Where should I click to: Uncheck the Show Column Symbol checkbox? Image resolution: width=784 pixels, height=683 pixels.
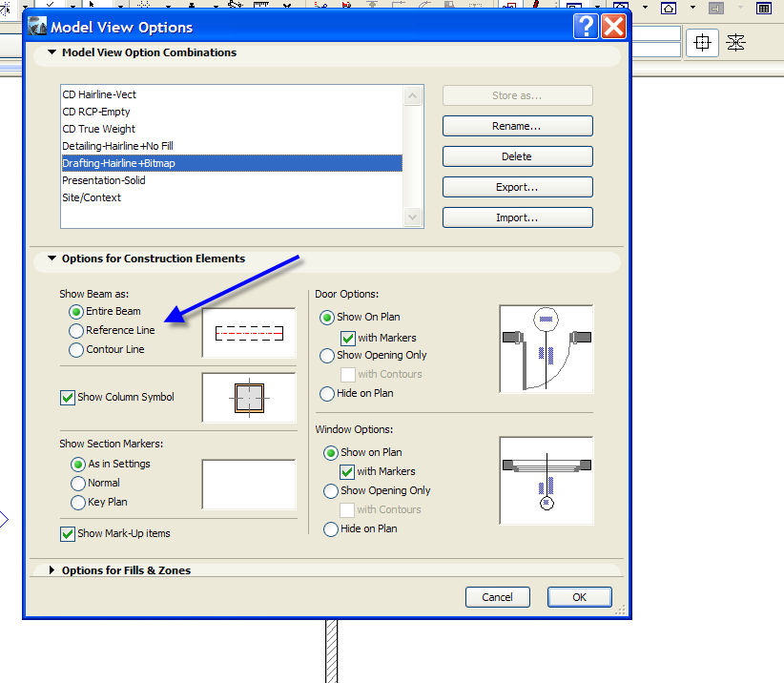point(67,397)
